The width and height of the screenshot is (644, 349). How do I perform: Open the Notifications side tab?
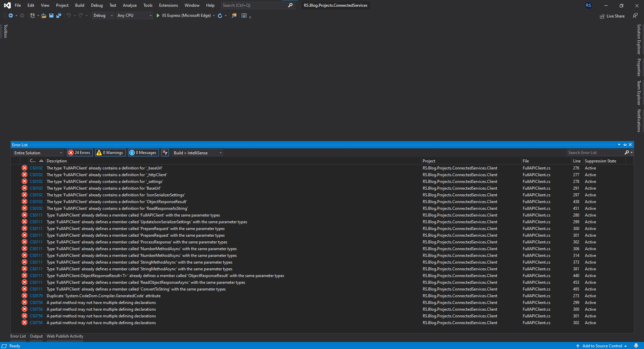click(639, 121)
